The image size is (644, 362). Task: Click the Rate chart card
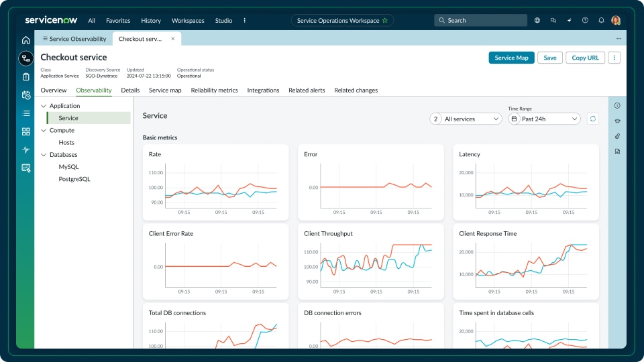coord(215,182)
